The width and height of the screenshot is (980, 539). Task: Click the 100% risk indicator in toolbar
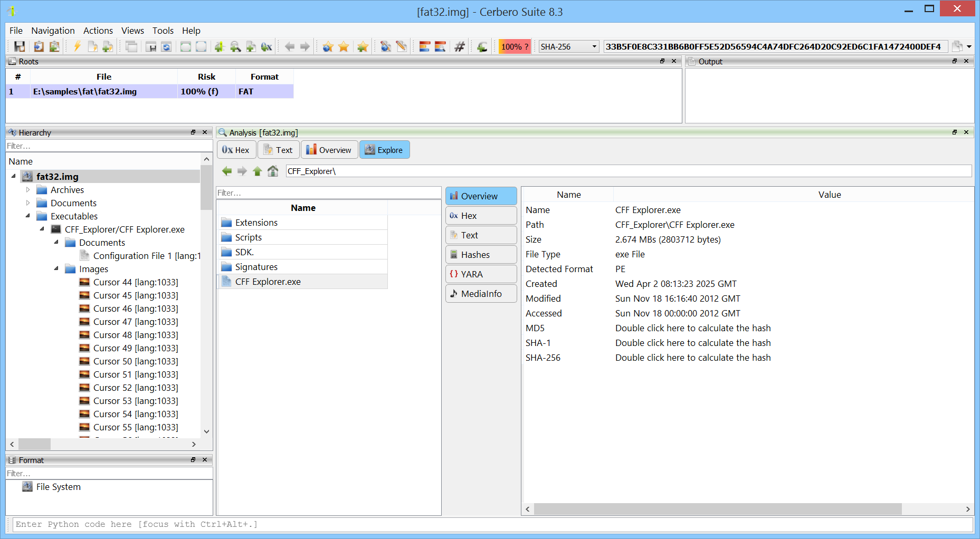[x=515, y=46]
